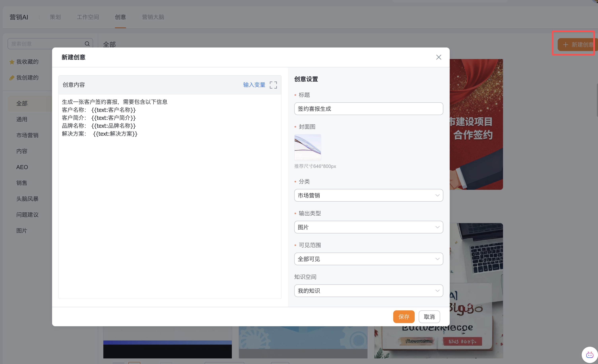Close the 新建创意 dialog with X

pyautogui.click(x=439, y=57)
